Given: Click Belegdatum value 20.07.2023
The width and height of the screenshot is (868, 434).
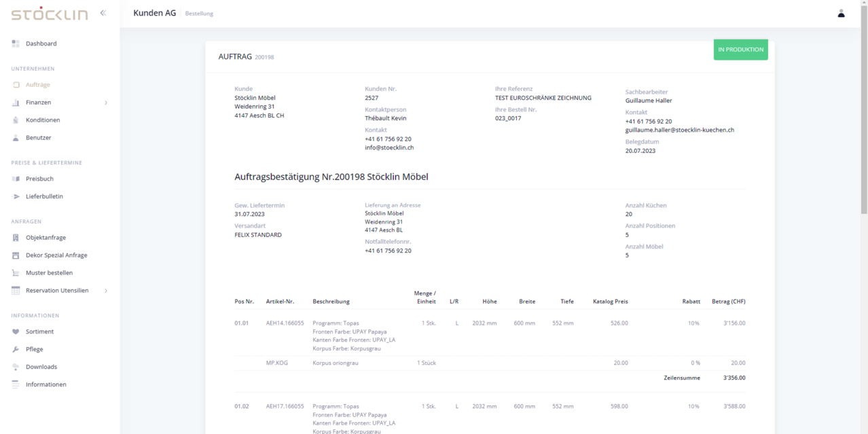Looking at the screenshot, I should 640,151.
